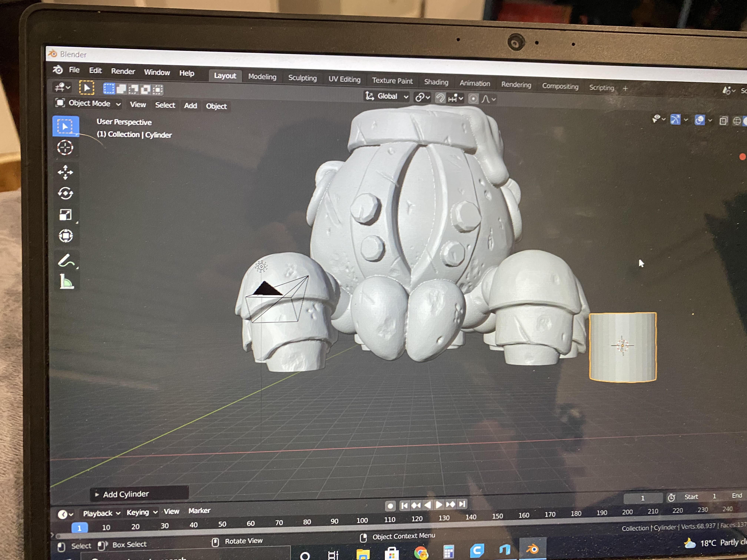Select the Cursor tool in the toolbar
This screenshot has height=560, width=747.
[x=65, y=148]
